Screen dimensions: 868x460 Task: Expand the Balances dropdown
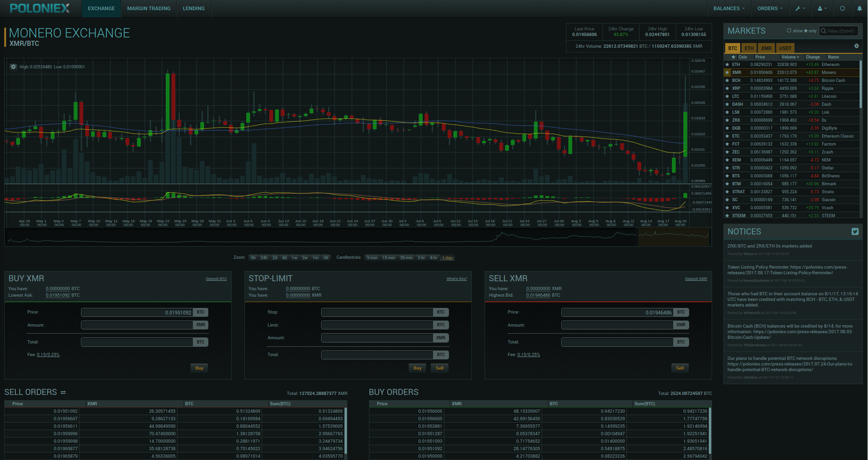[729, 8]
